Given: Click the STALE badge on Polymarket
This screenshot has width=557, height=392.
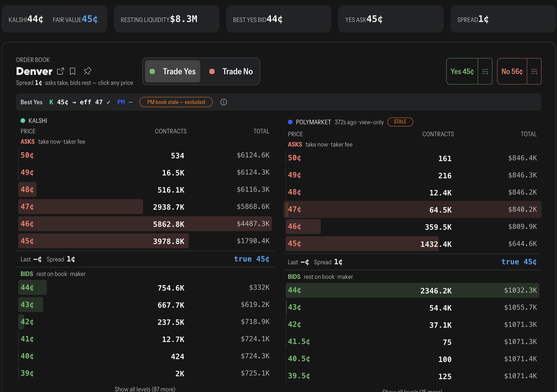Looking at the screenshot, I should tap(400, 122).
